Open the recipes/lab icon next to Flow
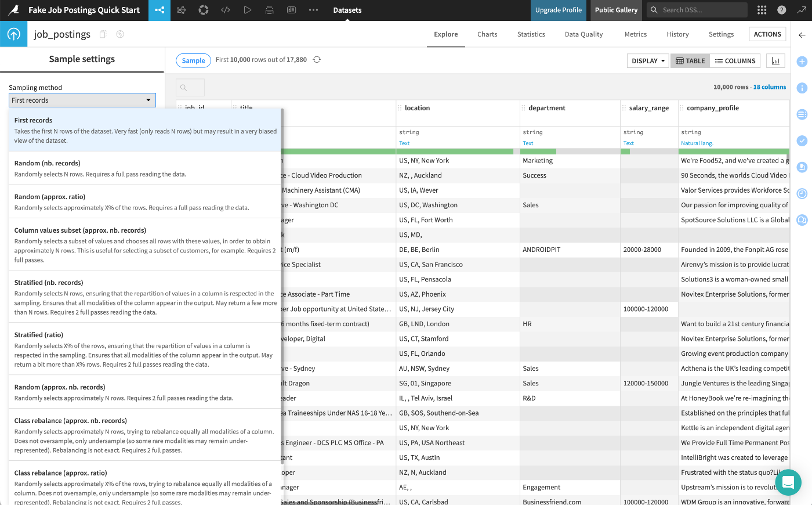Viewport: 812px width, 505px height. click(182, 10)
